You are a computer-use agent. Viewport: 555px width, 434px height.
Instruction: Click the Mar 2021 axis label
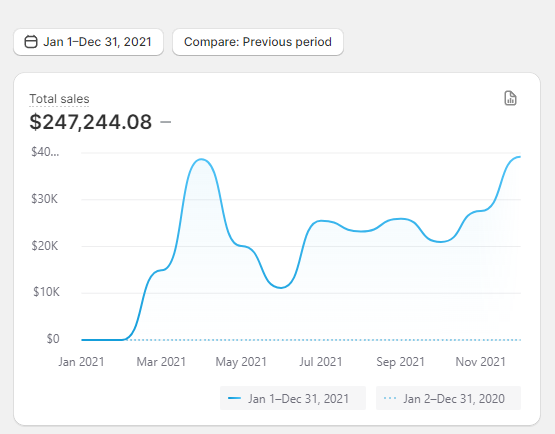[x=161, y=362]
